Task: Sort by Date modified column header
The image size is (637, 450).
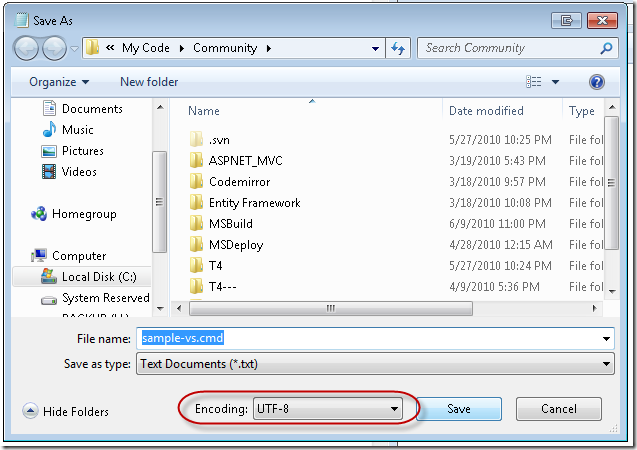Action: 486,111
